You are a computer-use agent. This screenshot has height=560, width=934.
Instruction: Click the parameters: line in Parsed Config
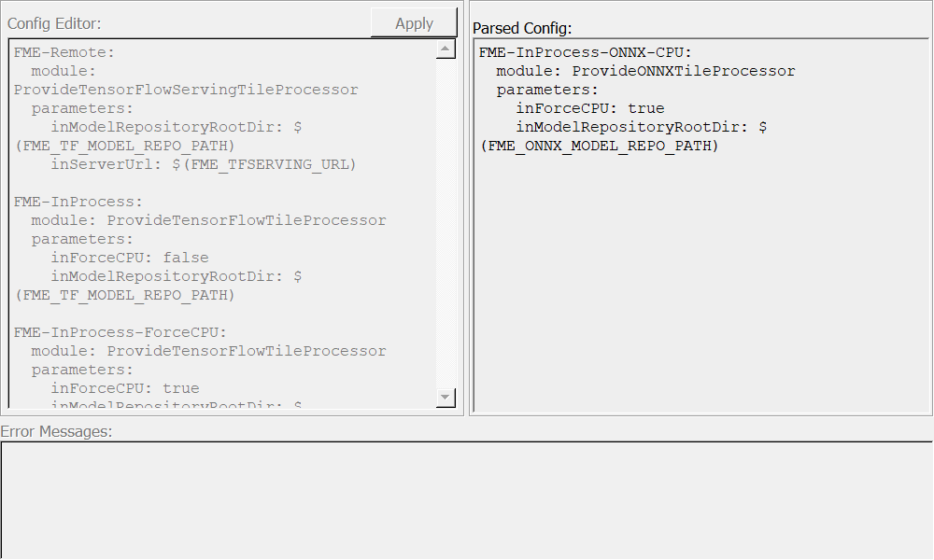[547, 90]
